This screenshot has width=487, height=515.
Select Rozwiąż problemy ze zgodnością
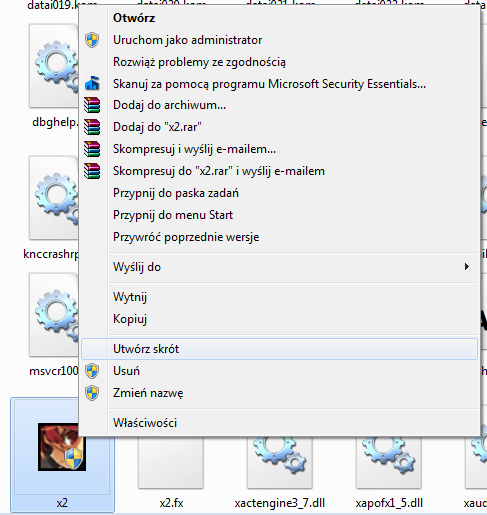coord(279,62)
